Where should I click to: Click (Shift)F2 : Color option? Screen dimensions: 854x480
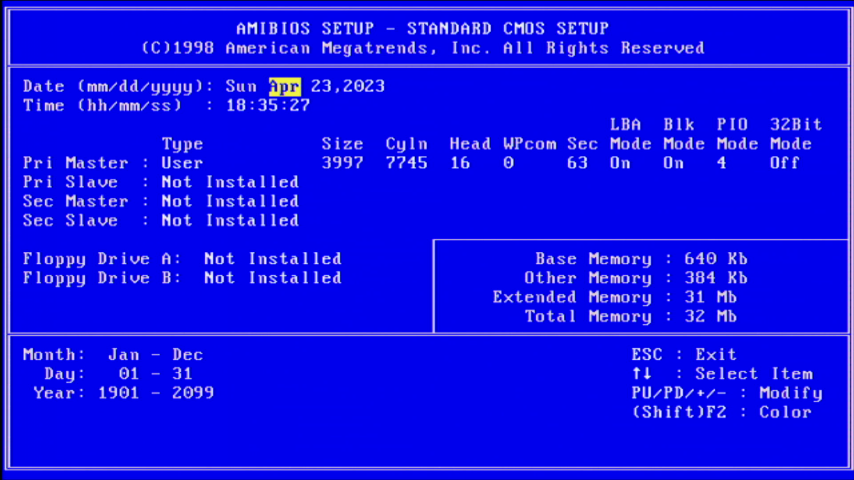721,412
